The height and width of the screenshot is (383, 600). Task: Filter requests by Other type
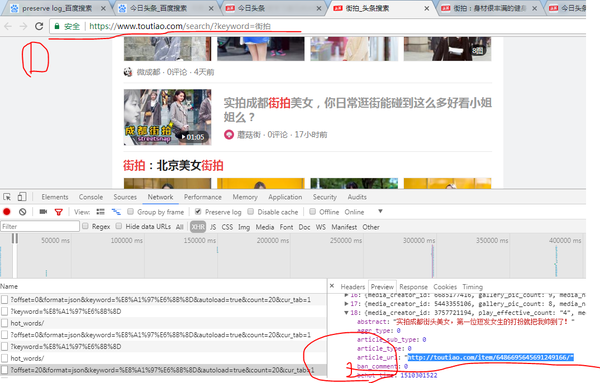[x=371, y=227]
